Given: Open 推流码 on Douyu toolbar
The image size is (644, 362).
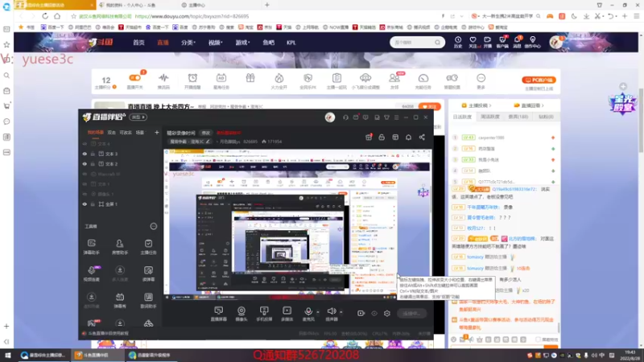Looking at the screenshot, I should [163, 81].
